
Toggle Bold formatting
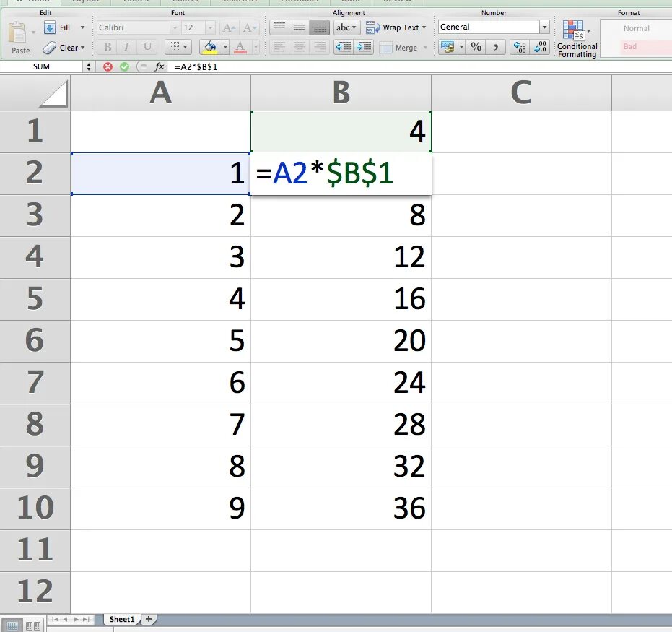coord(108,47)
